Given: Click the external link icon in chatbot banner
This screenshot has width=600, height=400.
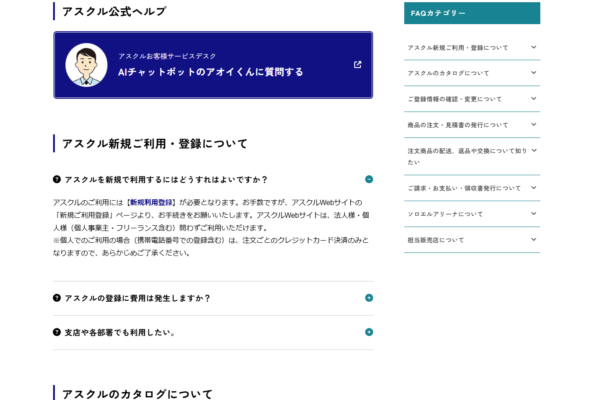Looking at the screenshot, I should [x=357, y=65].
